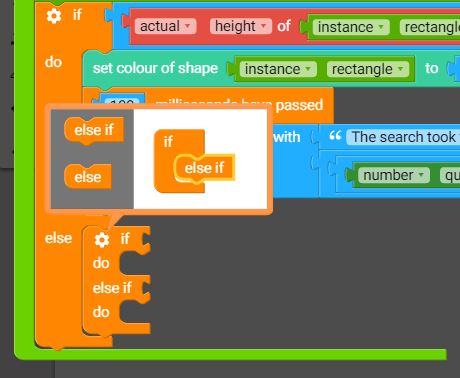This screenshot has width=460, height=378.
Task: Open the 'rectangle' dropdown in set colour block
Action: tap(367, 69)
